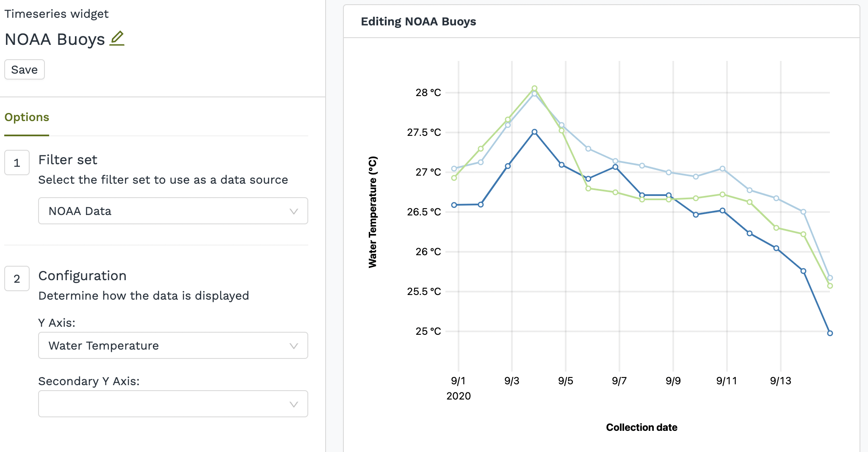Click the dark blue first data point near 9/1
Image resolution: width=868 pixels, height=452 pixels.
pos(454,205)
